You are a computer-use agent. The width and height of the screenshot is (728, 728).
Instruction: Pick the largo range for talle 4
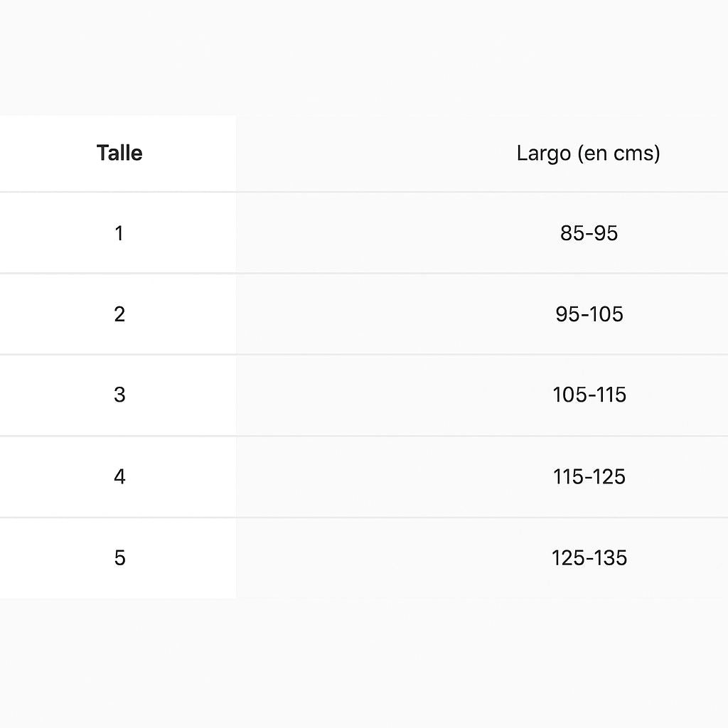point(589,476)
